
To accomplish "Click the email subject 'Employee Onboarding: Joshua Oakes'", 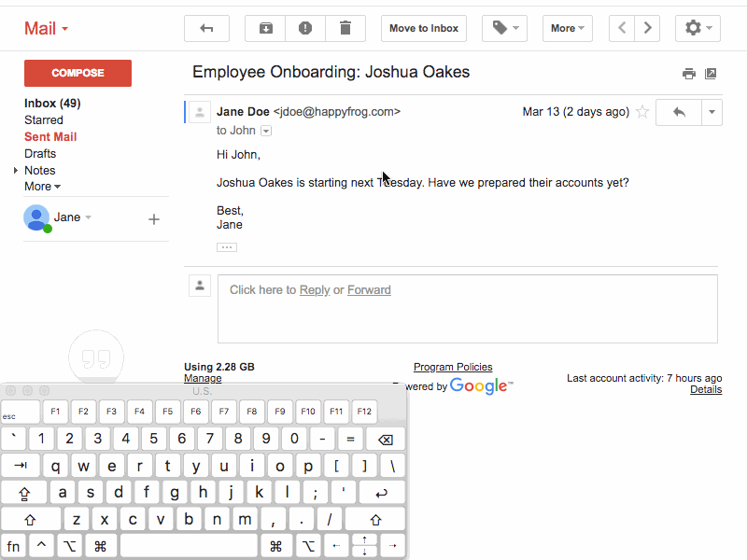I will (331, 72).
